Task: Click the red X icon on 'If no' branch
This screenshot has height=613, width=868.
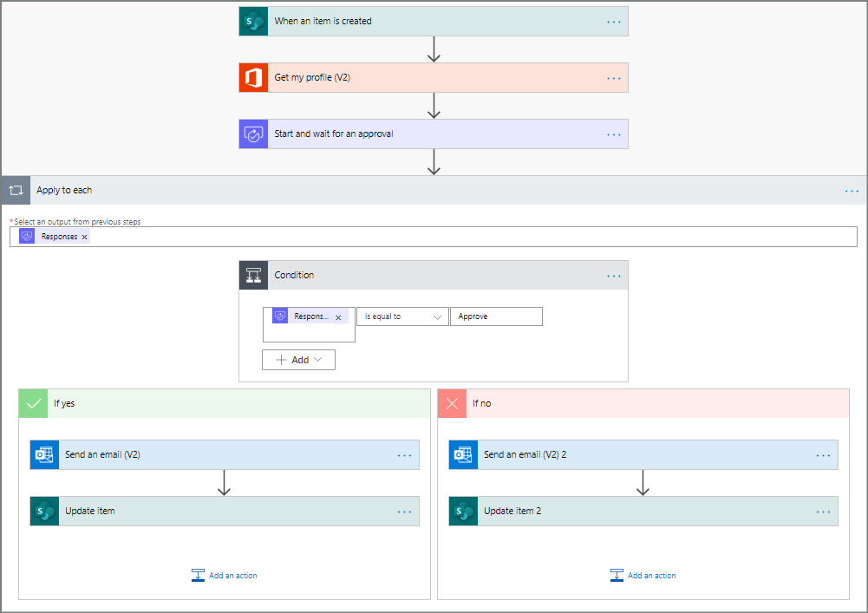Action: coord(452,403)
